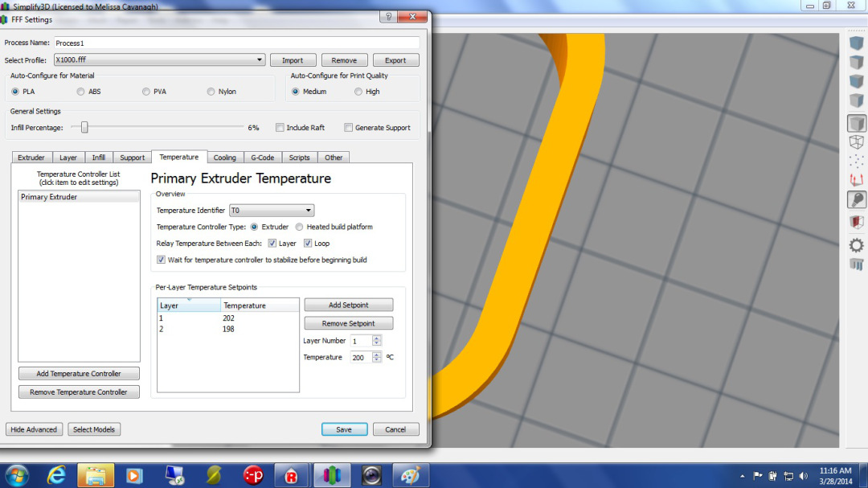This screenshot has height=488, width=868.
Task: Switch to the front view cube icon
Action: (x=857, y=81)
